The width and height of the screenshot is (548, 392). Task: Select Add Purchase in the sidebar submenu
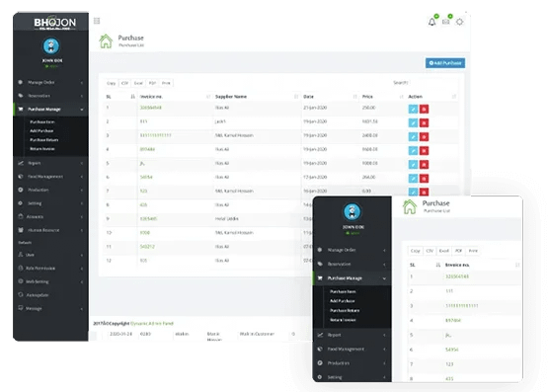41,130
